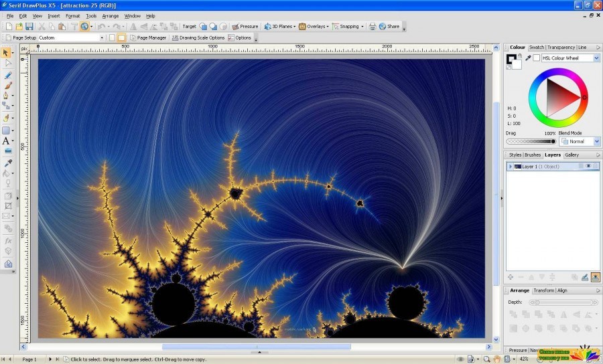Toggle the Pressure option in toolbar
603x364 pixels.
click(x=245, y=27)
